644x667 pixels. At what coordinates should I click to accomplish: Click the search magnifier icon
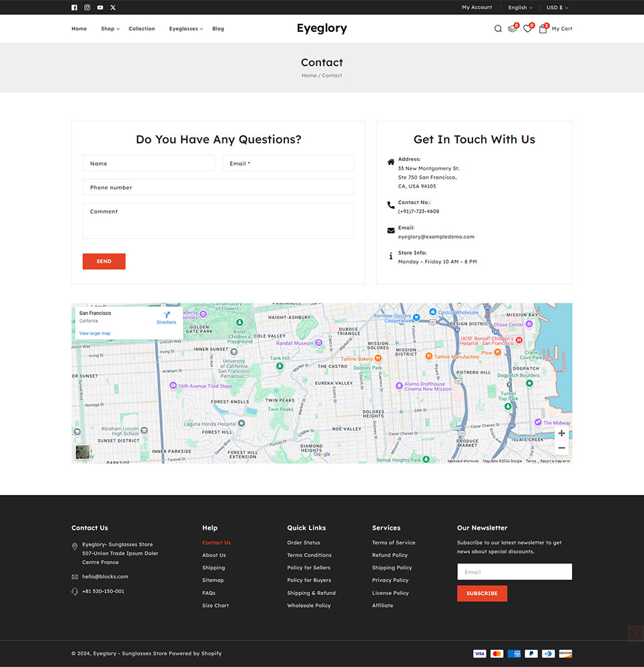[x=498, y=29]
